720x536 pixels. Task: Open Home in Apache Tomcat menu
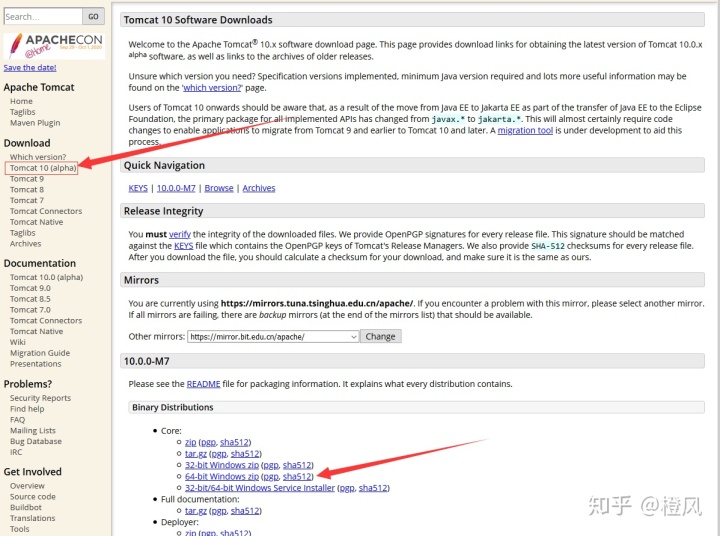coord(21,101)
